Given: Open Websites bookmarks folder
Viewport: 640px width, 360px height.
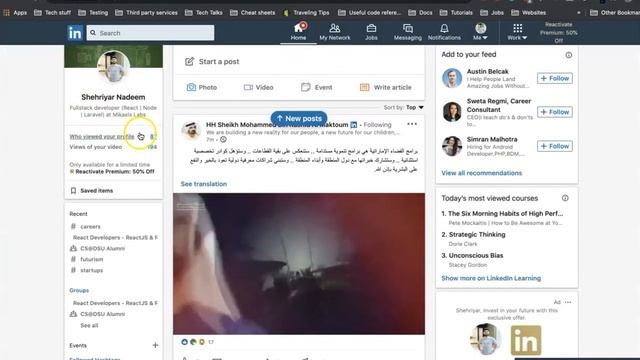Looking at the screenshot, I should coord(529,13).
